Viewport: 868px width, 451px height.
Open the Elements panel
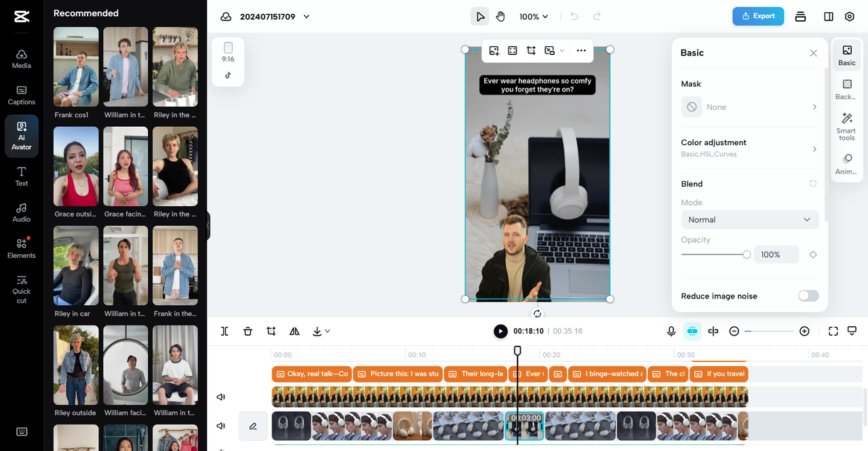pyautogui.click(x=22, y=248)
